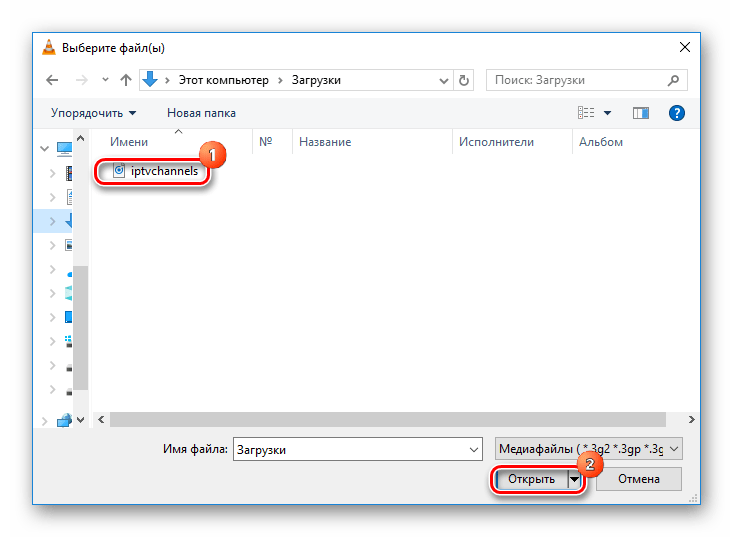Refresh the Загрузки folder view
This screenshot has height=537, width=733.
pyautogui.click(x=463, y=80)
